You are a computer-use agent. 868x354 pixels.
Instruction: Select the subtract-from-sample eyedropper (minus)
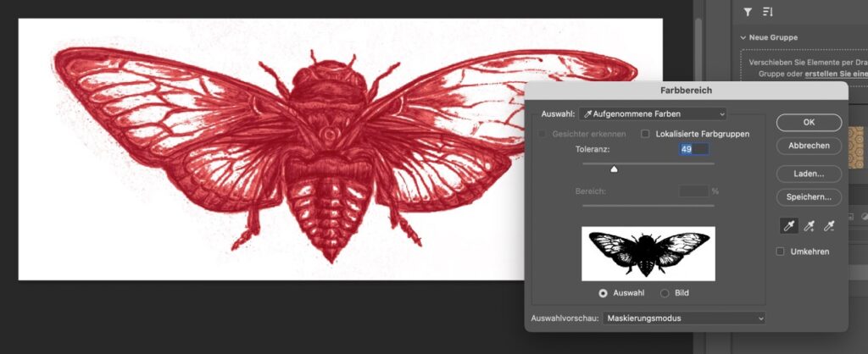point(829,225)
